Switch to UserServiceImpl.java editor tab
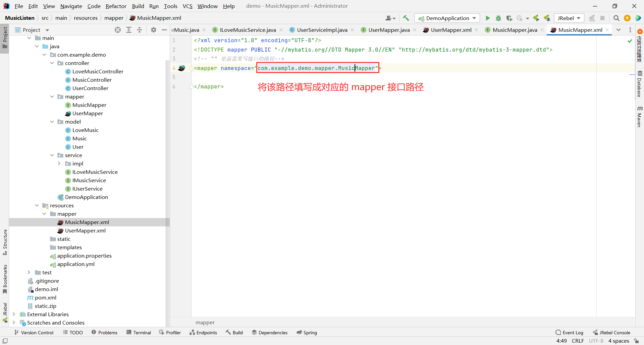The height and width of the screenshot is (345, 644). click(322, 30)
